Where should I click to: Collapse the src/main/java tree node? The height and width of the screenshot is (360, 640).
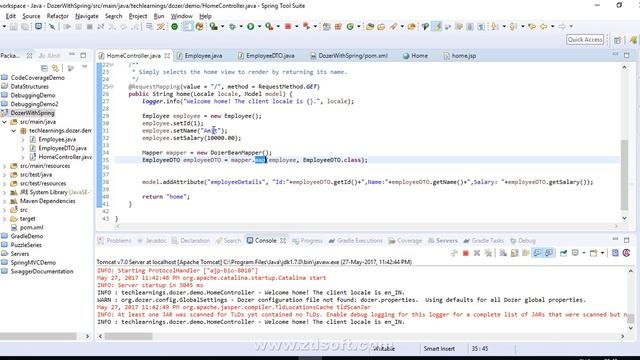(x=4, y=122)
